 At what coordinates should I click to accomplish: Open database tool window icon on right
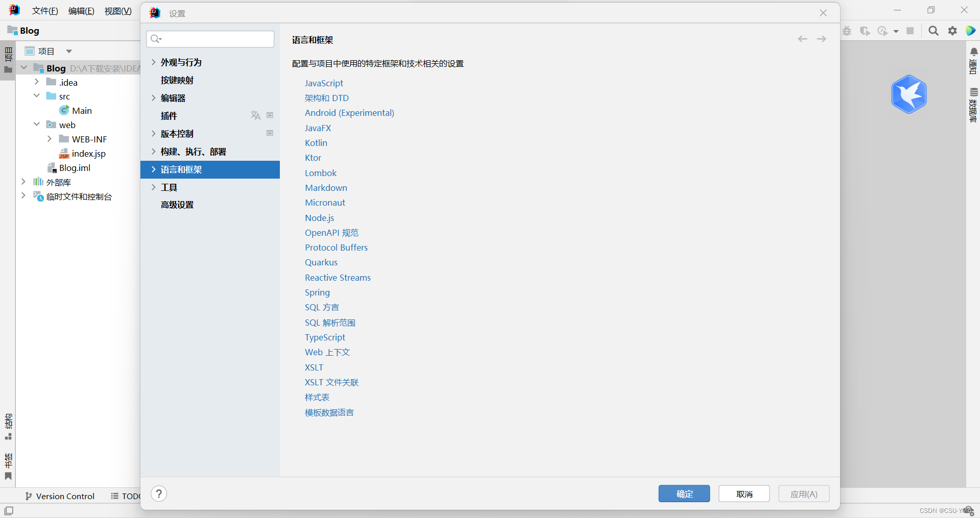point(974,92)
